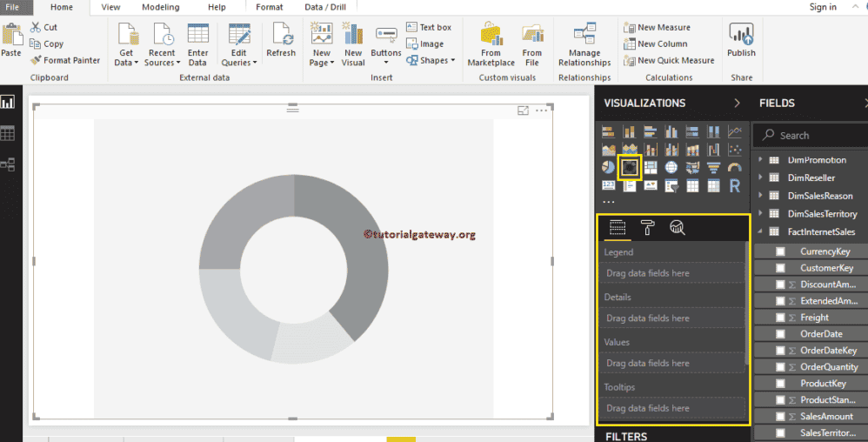
Task: Open More options ellipsis on the visual
Action: (x=541, y=110)
